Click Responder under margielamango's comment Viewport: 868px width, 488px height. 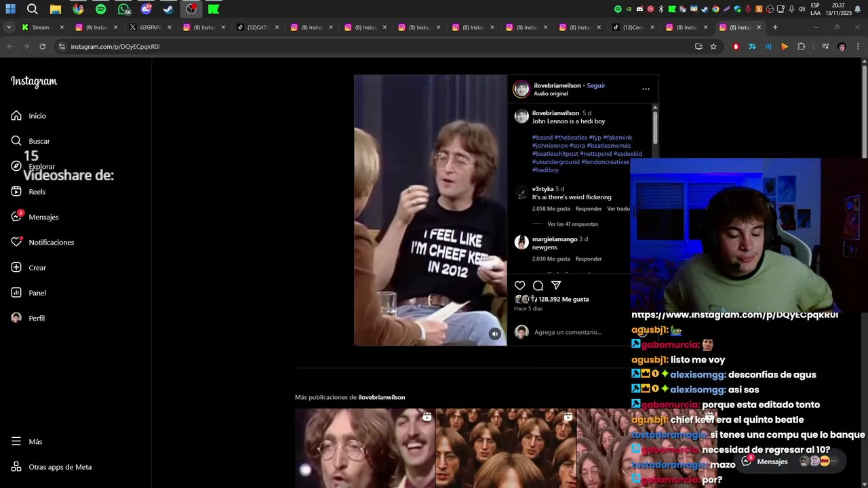pyautogui.click(x=589, y=259)
